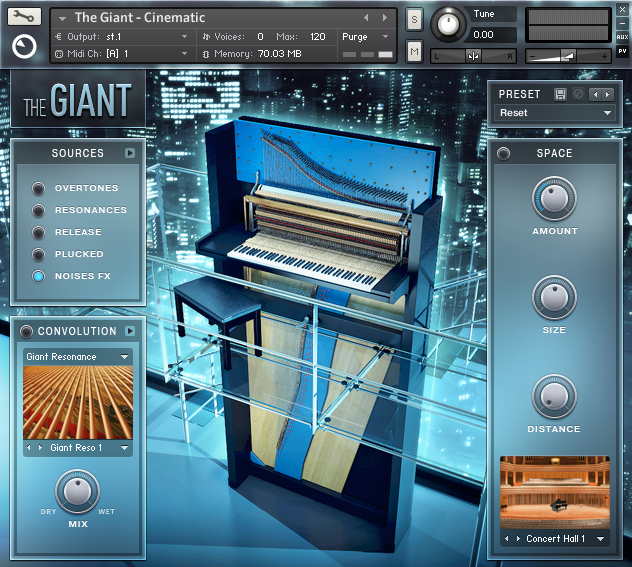Click the Convolution panel arrow icon

[x=129, y=331]
